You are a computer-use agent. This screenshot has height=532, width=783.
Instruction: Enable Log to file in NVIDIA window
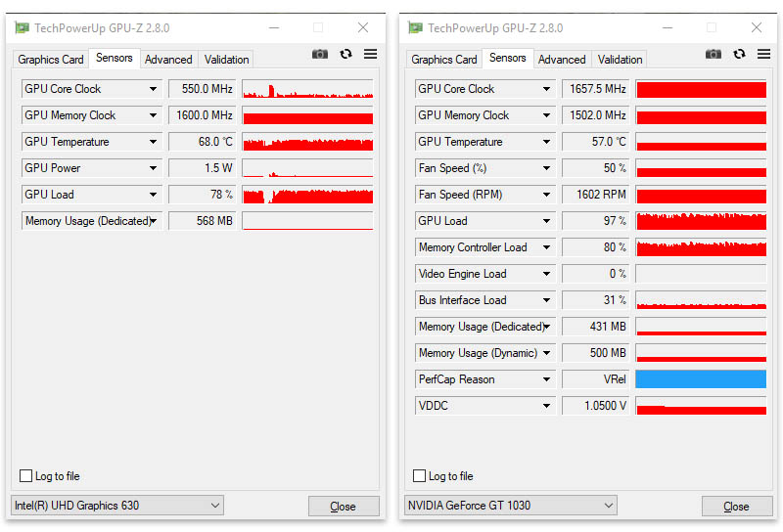[x=420, y=475]
